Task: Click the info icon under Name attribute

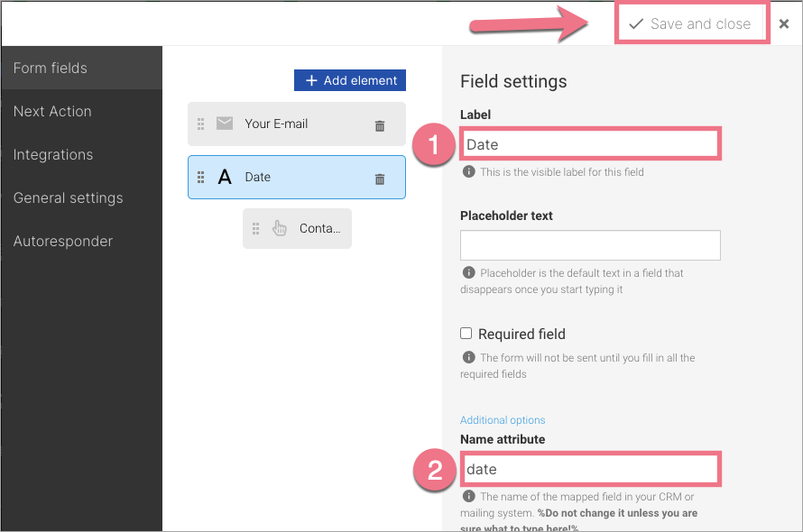Action: tap(468, 496)
